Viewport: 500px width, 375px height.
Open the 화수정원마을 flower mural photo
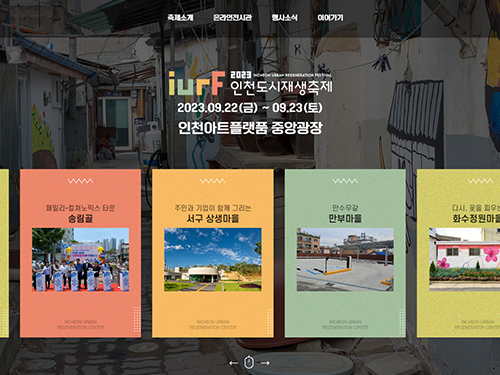pos(465,260)
